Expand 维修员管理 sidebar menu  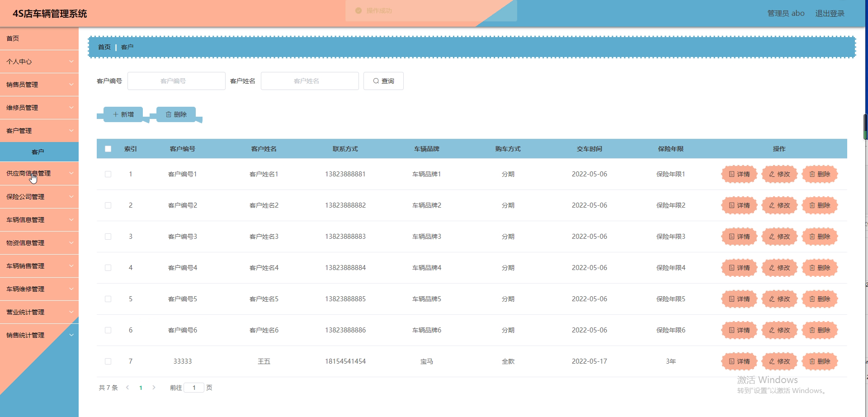coord(39,108)
